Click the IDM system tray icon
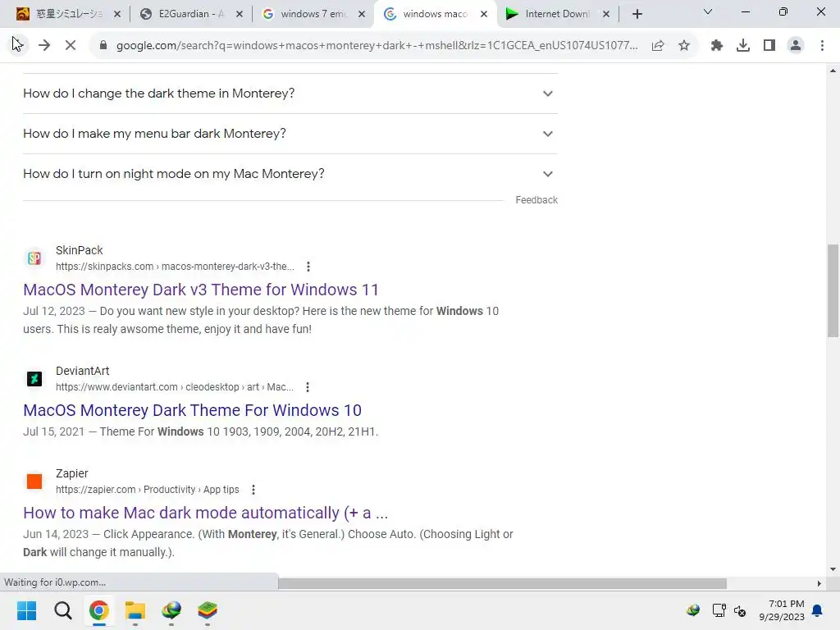840x630 pixels. pyautogui.click(x=693, y=610)
